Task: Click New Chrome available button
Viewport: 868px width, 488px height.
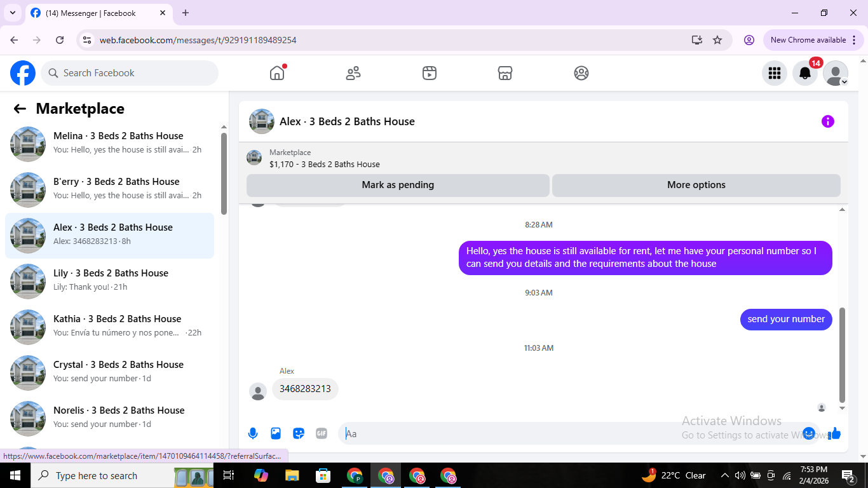Action: 813,40
